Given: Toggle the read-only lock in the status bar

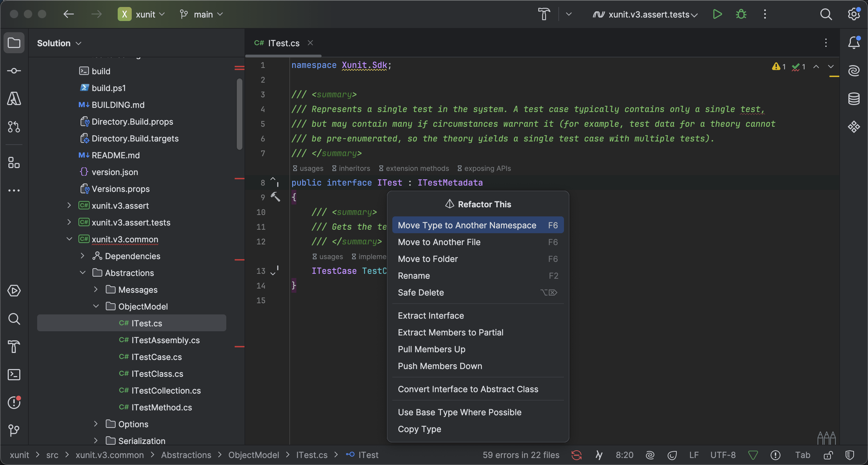Looking at the screenshot, I should (828, 455).
